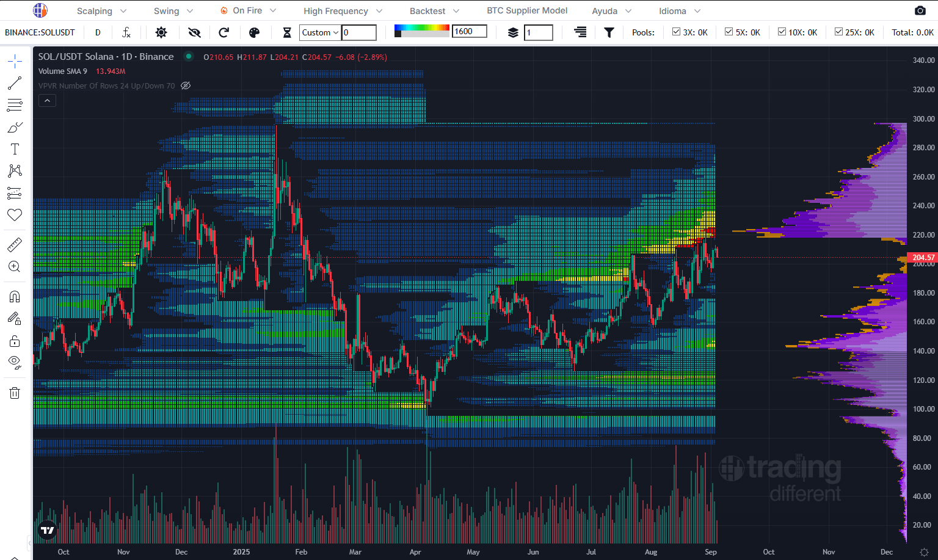Screen dimensions: 938x560
Task: Click the BINANCE:SOLUSDT symbol button
Action: 40,32
